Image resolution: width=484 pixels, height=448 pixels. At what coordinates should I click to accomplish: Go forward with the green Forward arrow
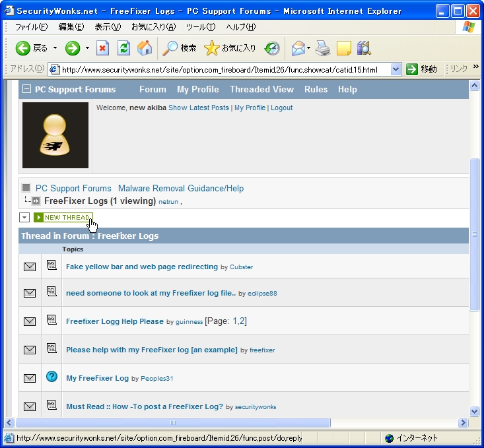[73, 48]
